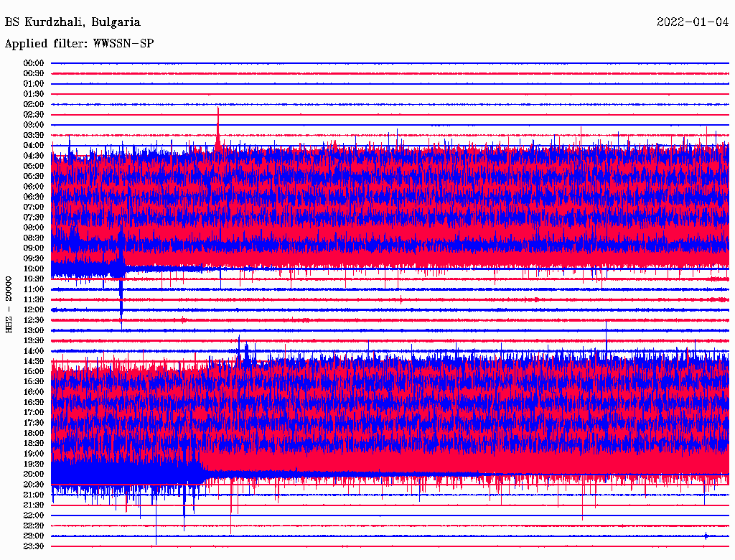Viewport: 735px width, 560px height.
Task: Select the 02:00 time label
Action: [x=34, y=104]
